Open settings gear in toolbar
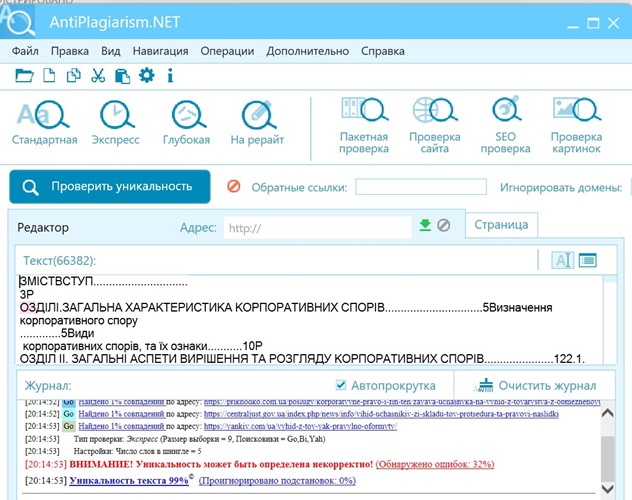Viewport: 632px width, 500px height. [146, 75]
